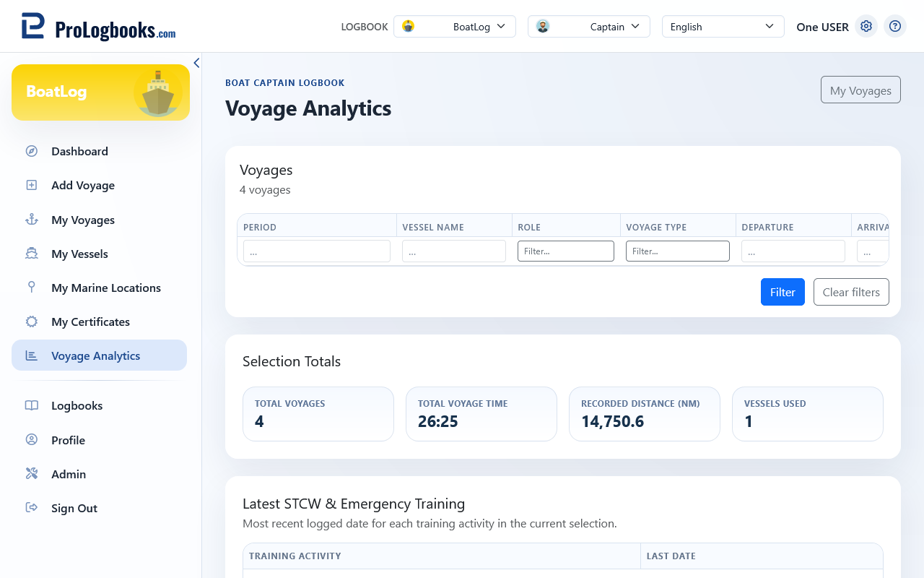
Task: Click the My Voyages anchor icon
Action: (32, 220)
